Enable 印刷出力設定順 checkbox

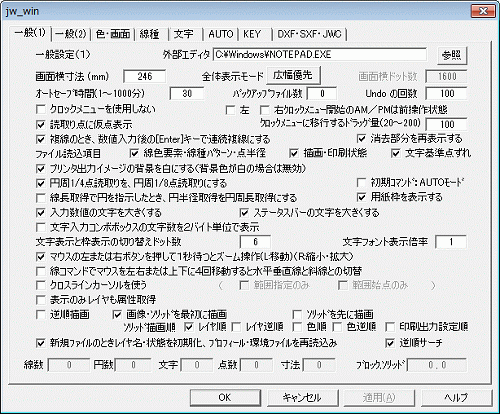[390, 327]
